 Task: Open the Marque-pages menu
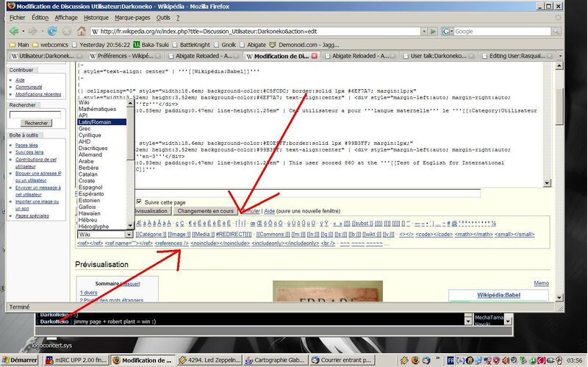[x=135, y=17]
